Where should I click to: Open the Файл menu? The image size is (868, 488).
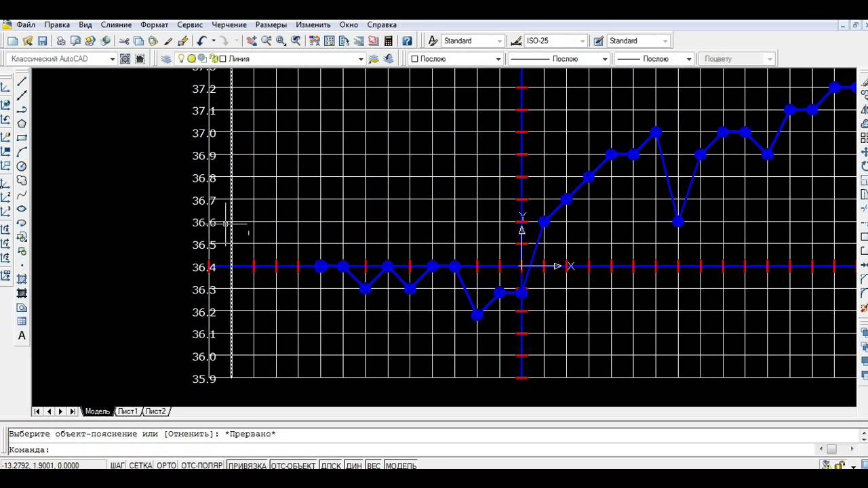pos(26,25)
